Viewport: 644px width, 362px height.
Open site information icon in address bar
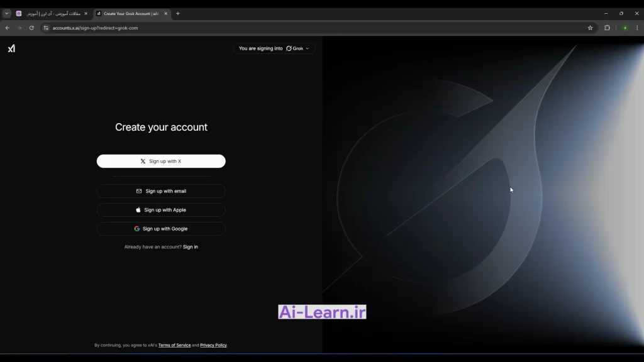coord(46,28)
